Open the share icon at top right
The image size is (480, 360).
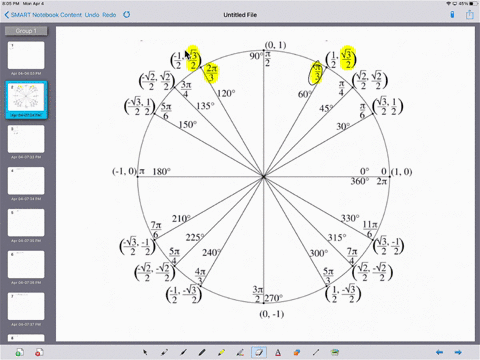pyautogui.click(x=470, y=14)
